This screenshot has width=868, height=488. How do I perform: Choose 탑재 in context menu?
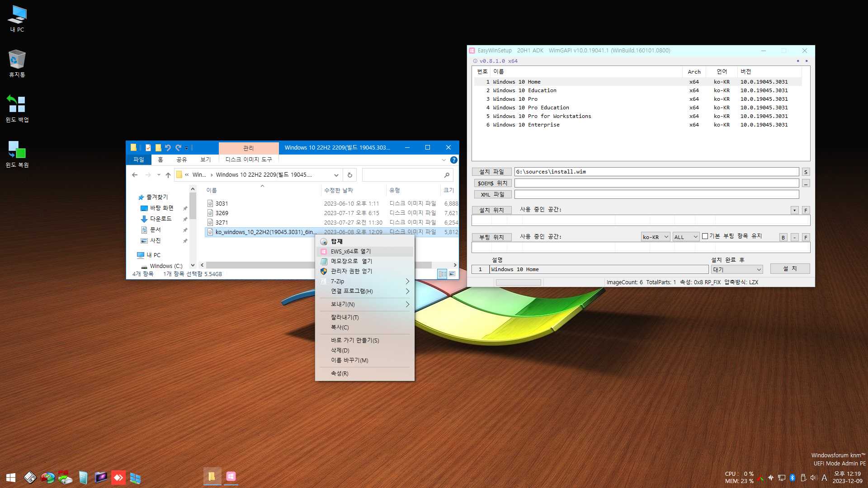pos(365,241)
